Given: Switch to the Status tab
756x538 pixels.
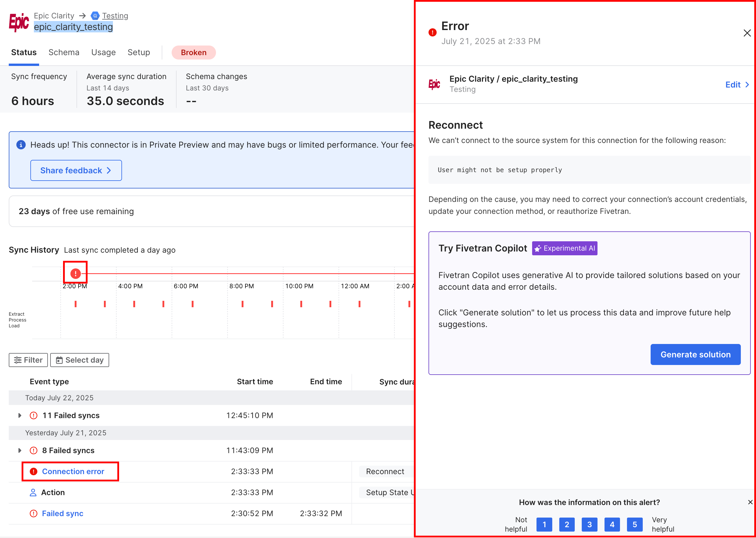Looking at the screenshot, I should tap(24, 52).
